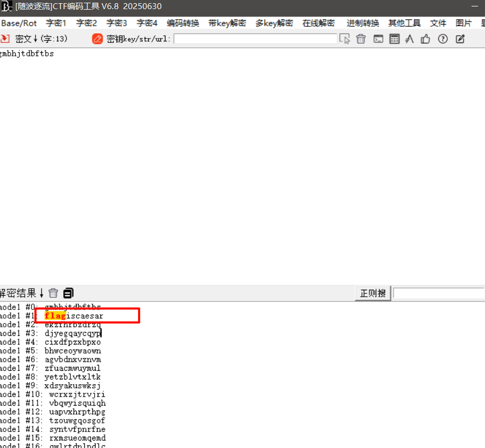Open the 编码转换 menu
The height and width of the screenshot is (448, 485).
tap(183, 23)
